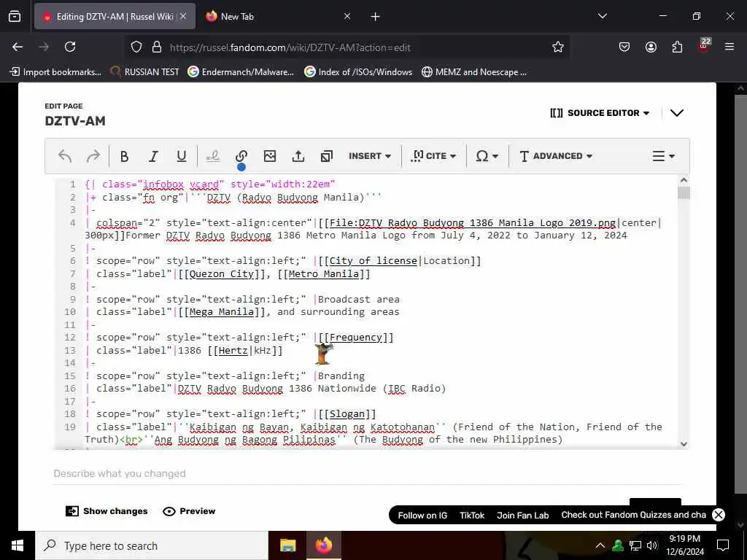Open File Explorer from taskbar
Image resolution: width=747 pixels, height=560 pixels.
click(287, 545)
